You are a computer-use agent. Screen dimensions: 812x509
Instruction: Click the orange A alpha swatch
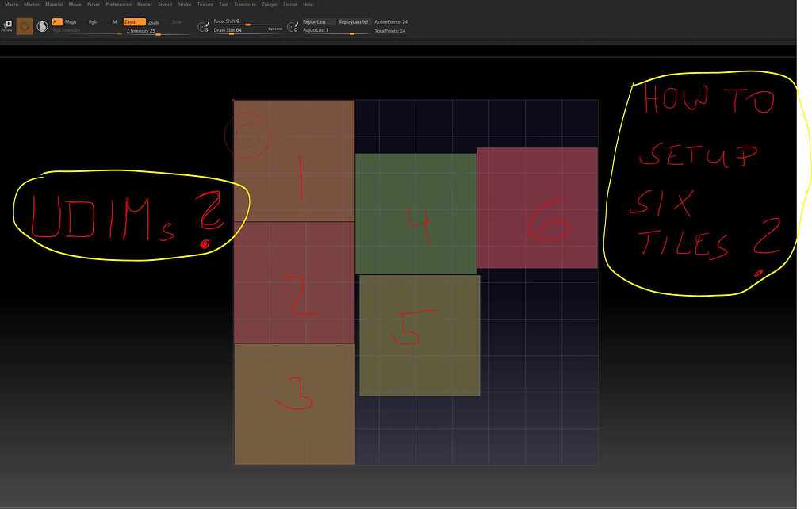(x=56, y=21)
